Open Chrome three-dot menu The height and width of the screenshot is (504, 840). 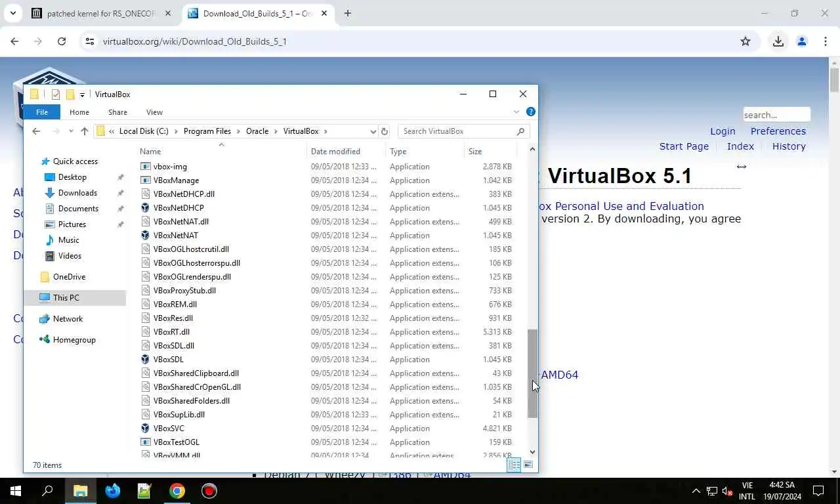point(825,41)
